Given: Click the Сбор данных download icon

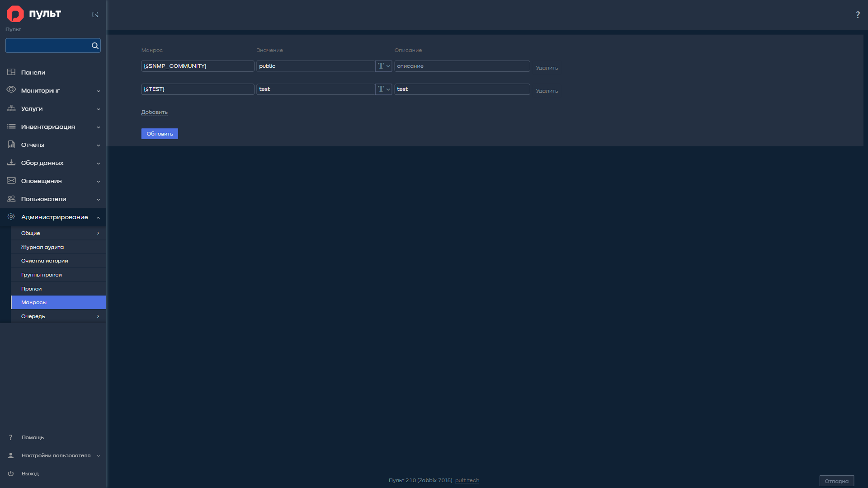Looking at the screenshot, I should [x=11, y=163].
